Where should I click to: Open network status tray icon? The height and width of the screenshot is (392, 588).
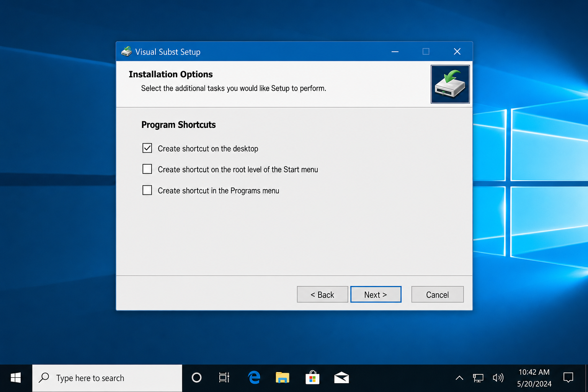point(478,378)
